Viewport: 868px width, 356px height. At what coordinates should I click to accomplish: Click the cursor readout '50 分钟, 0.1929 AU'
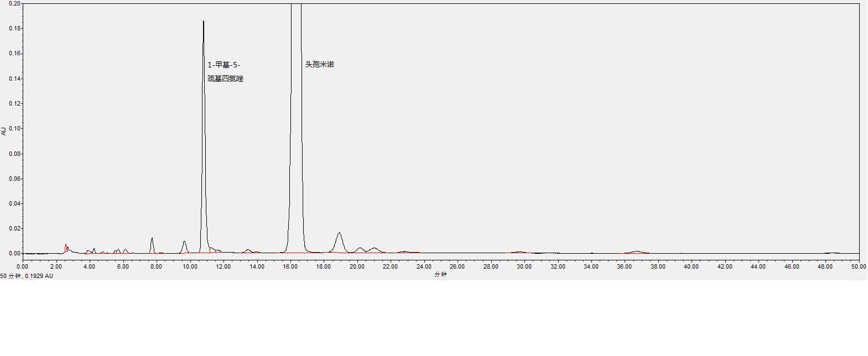27,276
